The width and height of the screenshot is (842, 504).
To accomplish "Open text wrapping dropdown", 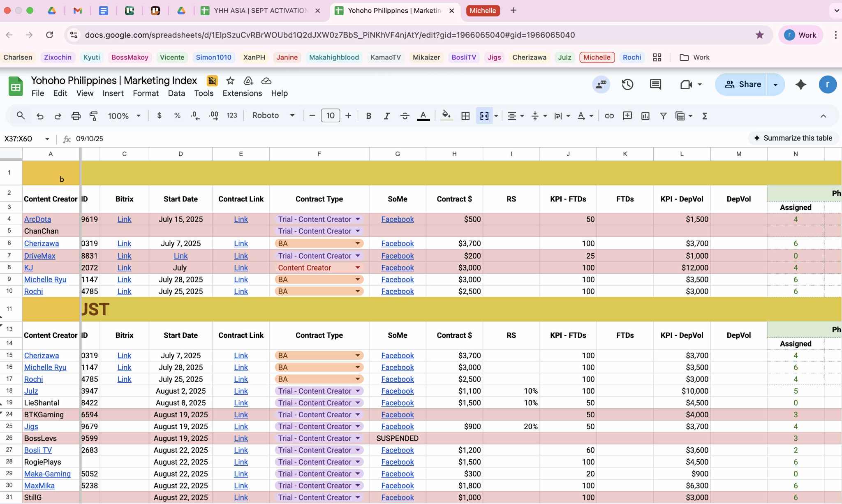I will tap(562, 116).
